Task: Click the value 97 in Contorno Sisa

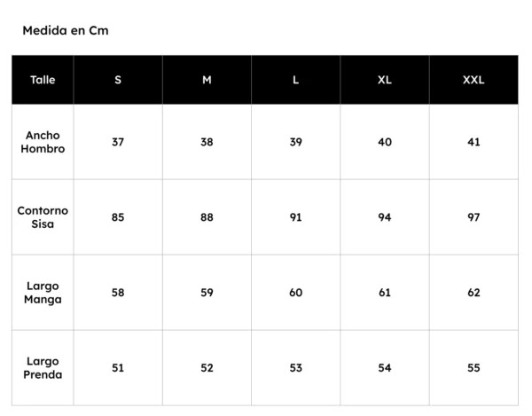Action: coord(473,217)
